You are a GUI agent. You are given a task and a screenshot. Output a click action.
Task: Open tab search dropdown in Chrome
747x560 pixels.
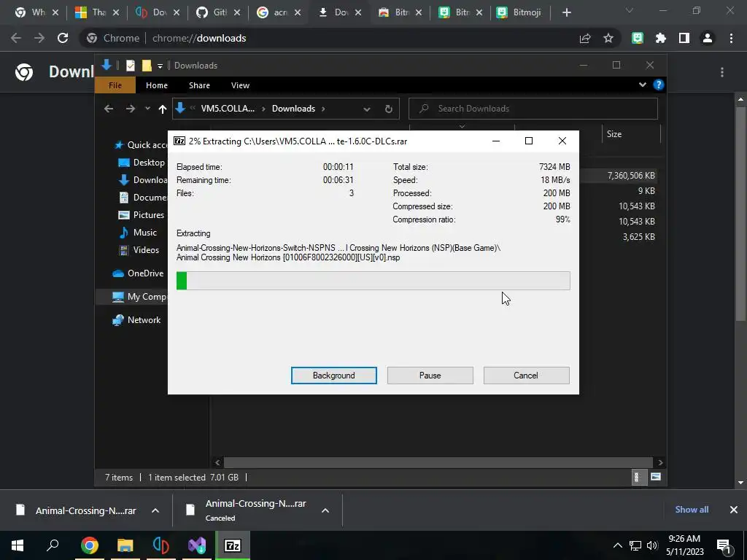(x=630, y=10)
